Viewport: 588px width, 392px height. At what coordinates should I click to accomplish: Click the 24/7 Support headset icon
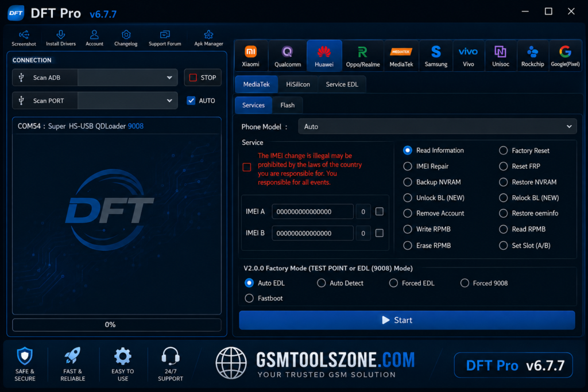click(x=171, y=356)
